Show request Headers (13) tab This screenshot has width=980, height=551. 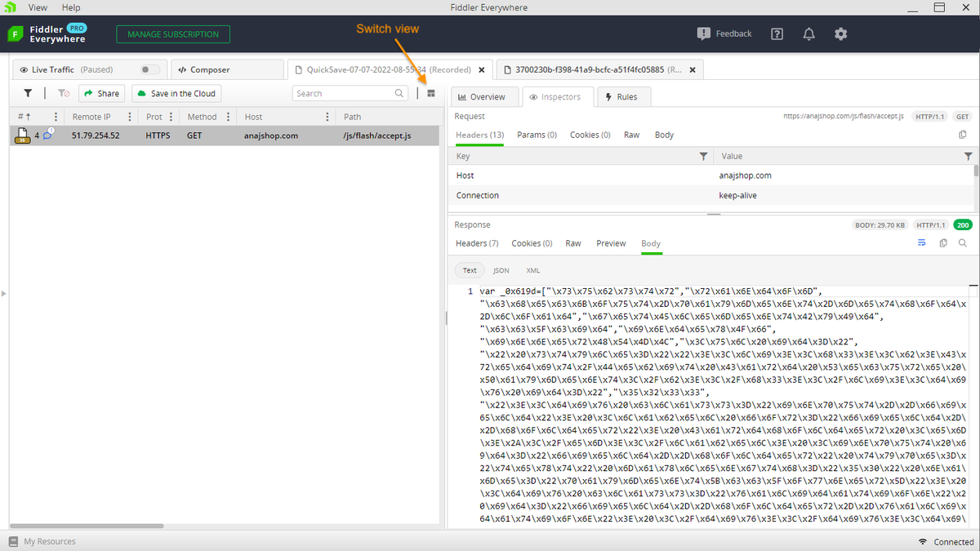[479, 135]
